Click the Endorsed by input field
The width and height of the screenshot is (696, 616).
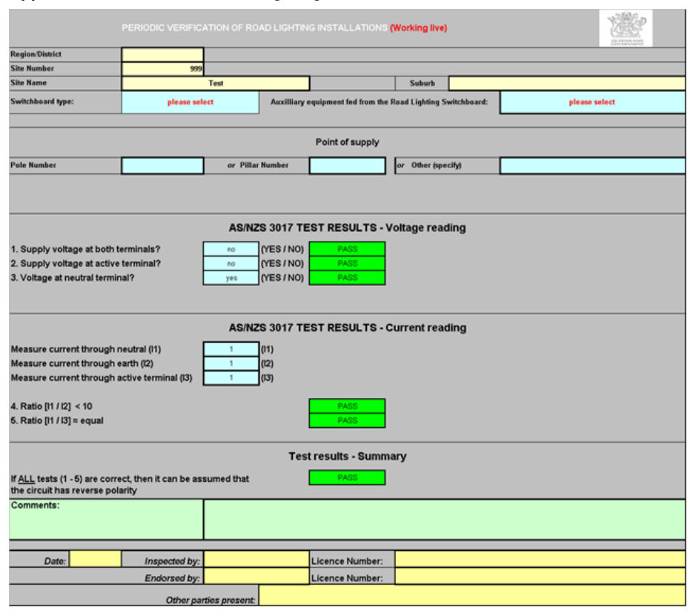coord(256,577)
